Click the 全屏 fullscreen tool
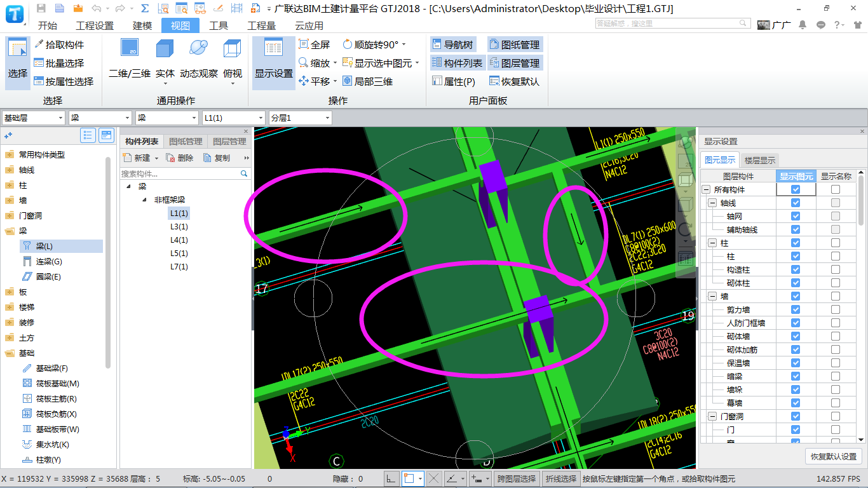The image size is (868, 488). click(x=315, y=44)
